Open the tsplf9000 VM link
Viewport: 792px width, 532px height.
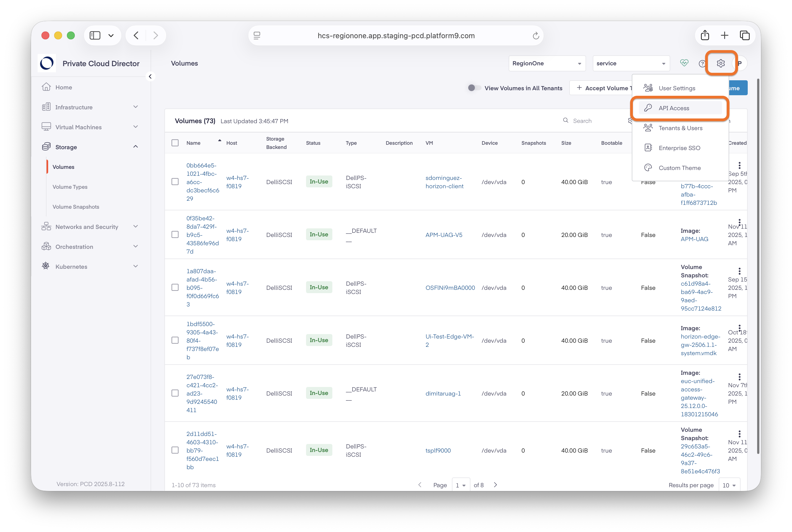click(x=438, y=451)
